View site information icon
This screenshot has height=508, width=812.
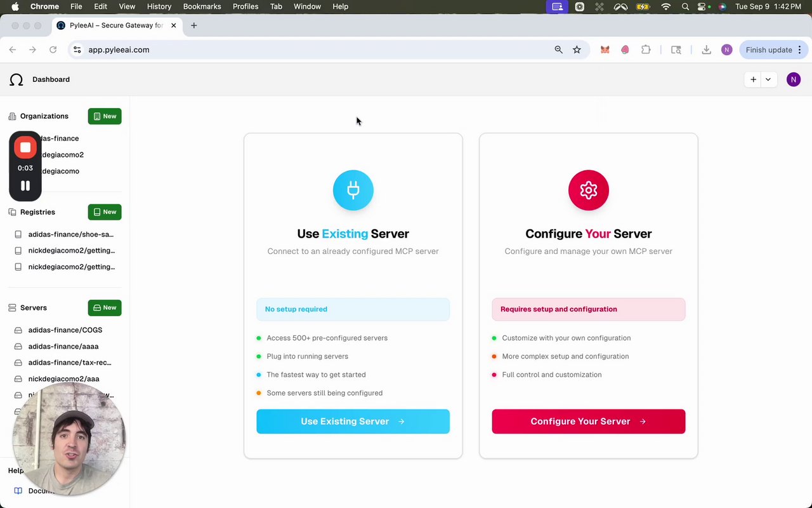(x=77, y=50)
